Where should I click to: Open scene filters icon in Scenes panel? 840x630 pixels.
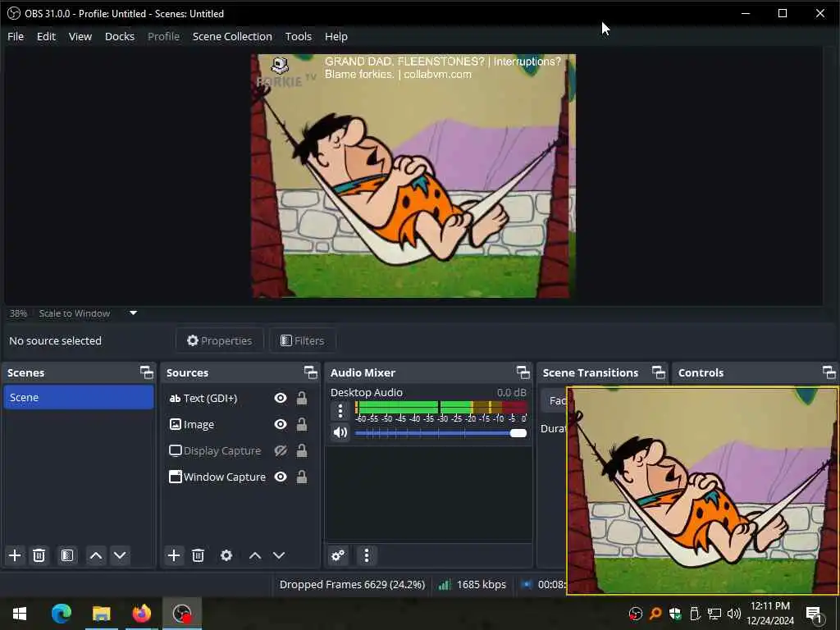[67, 555]
